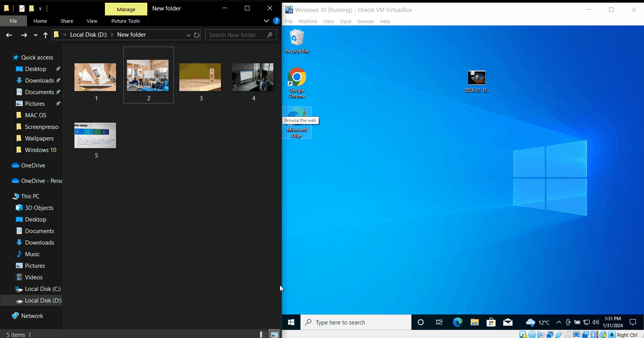The image size is (644, 338).
Task: Click the VirtualBox hard disk activity indicator
Action: click(x=523, y=335)
